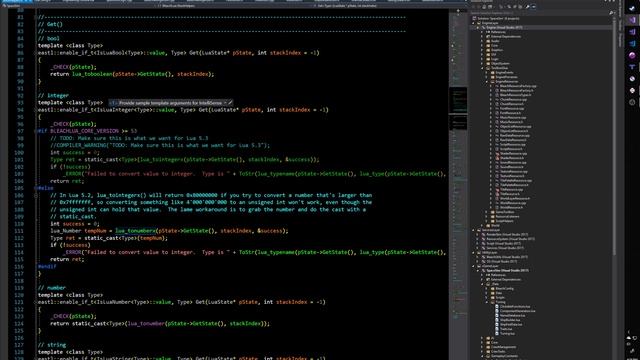Open BleachResourceTypes.h file

point(517,95)
